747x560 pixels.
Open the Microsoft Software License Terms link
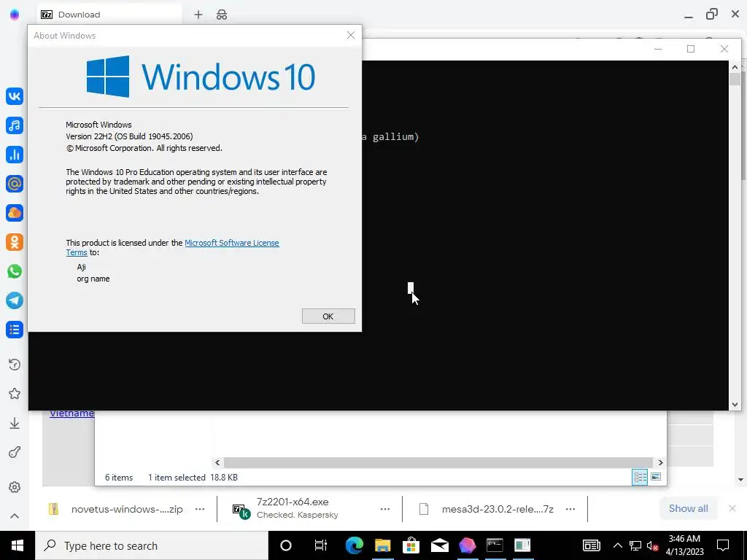point(231,243)
